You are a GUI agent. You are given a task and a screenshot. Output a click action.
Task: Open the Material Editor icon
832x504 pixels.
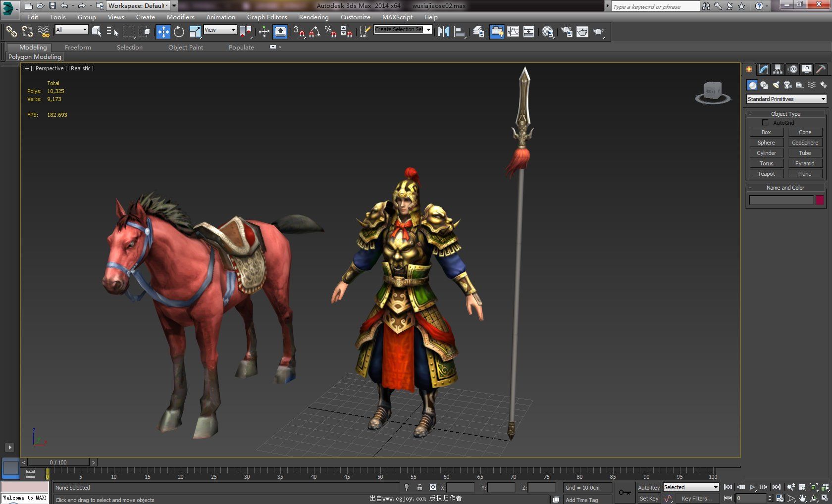coord(547,32)
